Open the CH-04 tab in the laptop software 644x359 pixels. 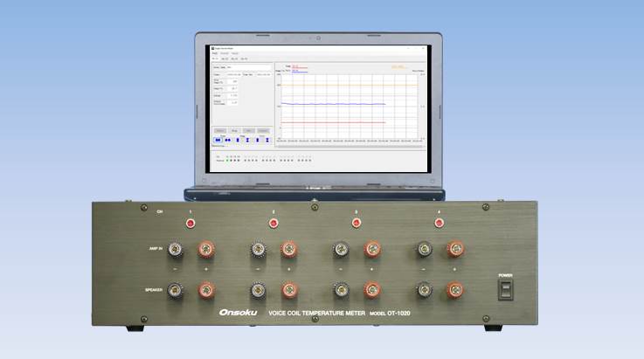[245, 59]
